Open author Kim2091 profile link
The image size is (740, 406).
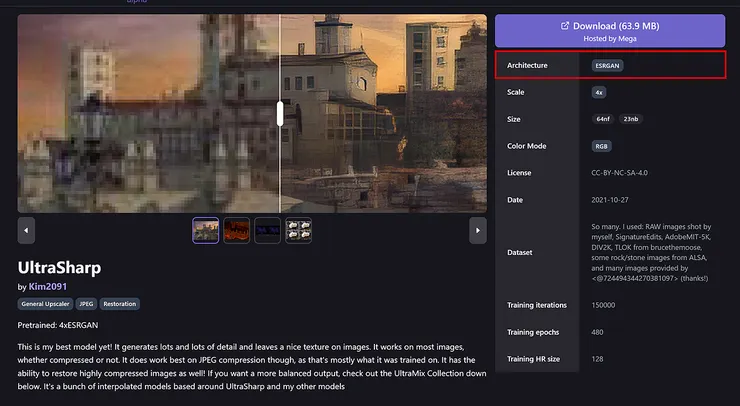(x=48, y=287)
